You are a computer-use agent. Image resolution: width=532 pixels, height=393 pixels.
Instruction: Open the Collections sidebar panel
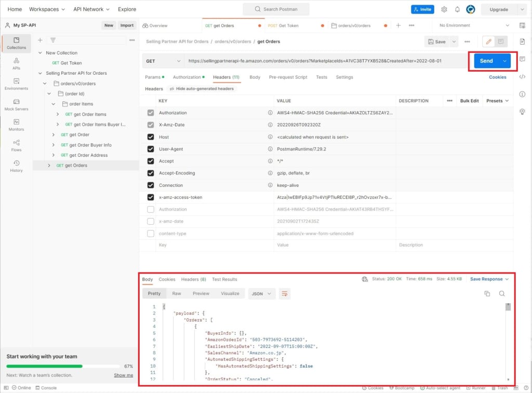(16, 43)
